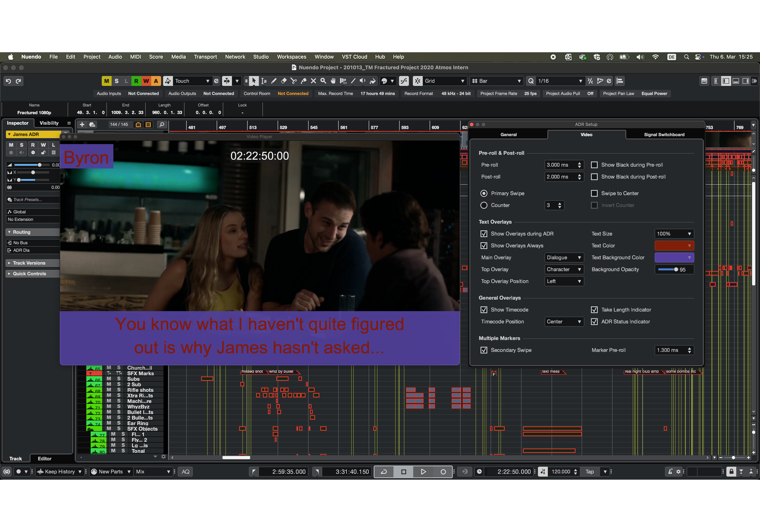Check Show Black during Post-roll

594,177
